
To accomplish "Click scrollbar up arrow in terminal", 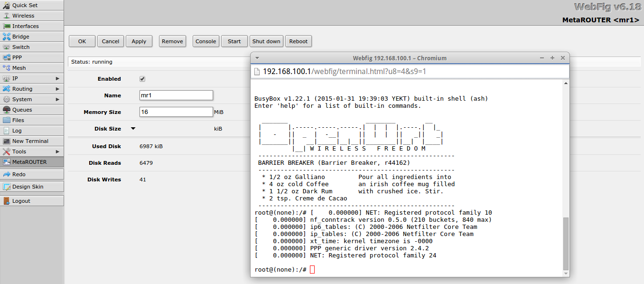I will point(565,83).
